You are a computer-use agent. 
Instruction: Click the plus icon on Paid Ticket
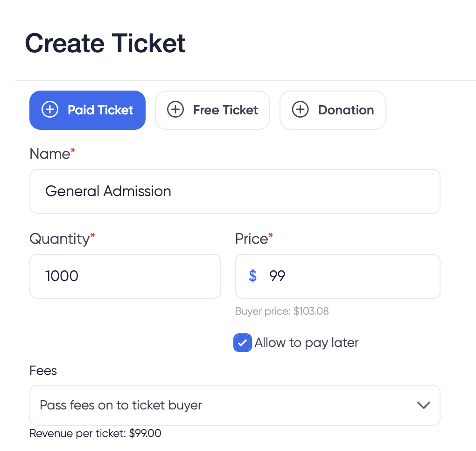(50, 110)
